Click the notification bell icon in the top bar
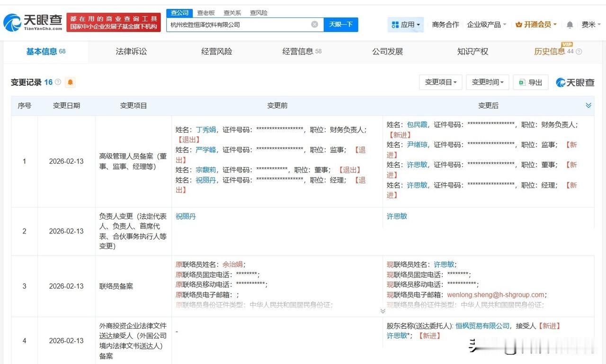606x364 pixels. pyautogui.click(x=569, y=23)
